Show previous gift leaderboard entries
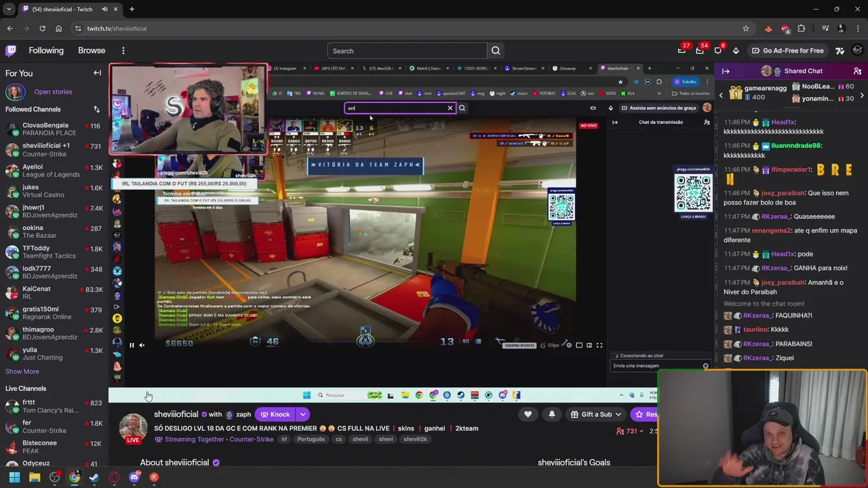The height and width of the screenshot is (488, 868). (721, 96)
